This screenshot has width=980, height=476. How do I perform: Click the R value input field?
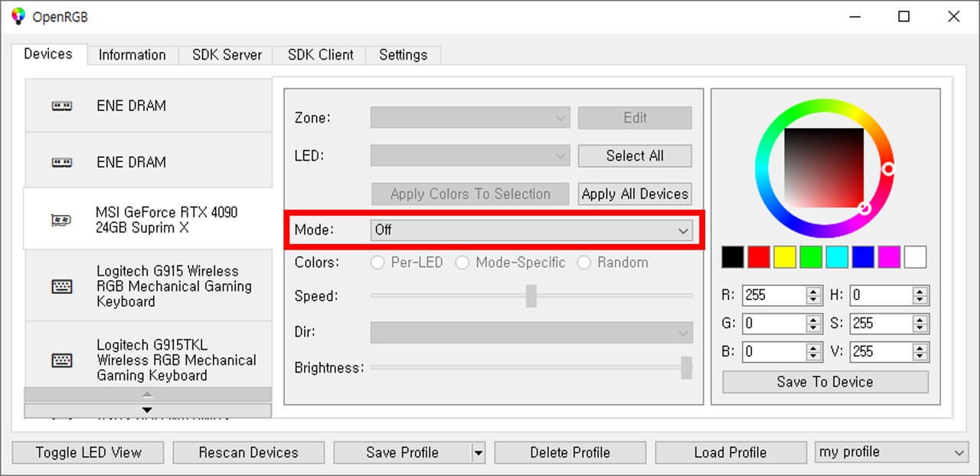773,295
